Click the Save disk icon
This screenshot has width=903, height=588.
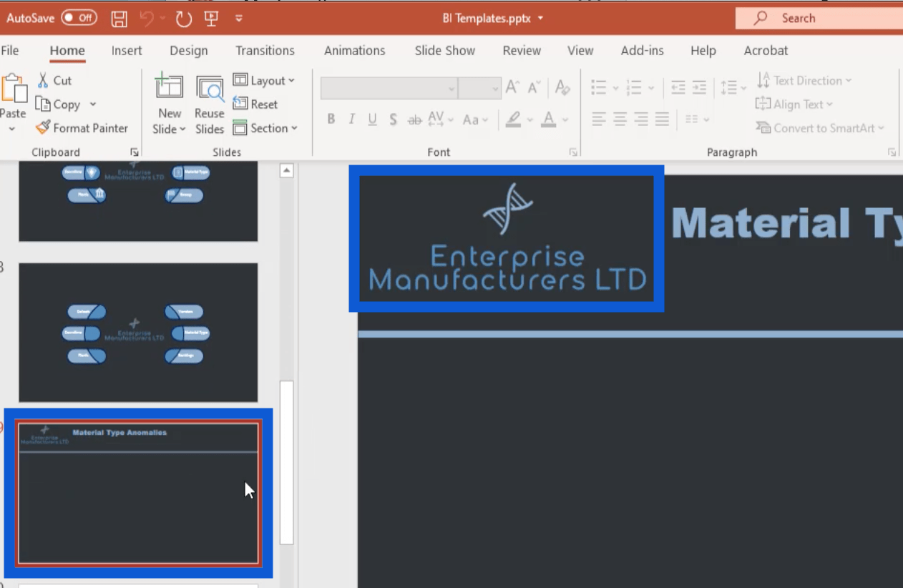pos(119,19)
